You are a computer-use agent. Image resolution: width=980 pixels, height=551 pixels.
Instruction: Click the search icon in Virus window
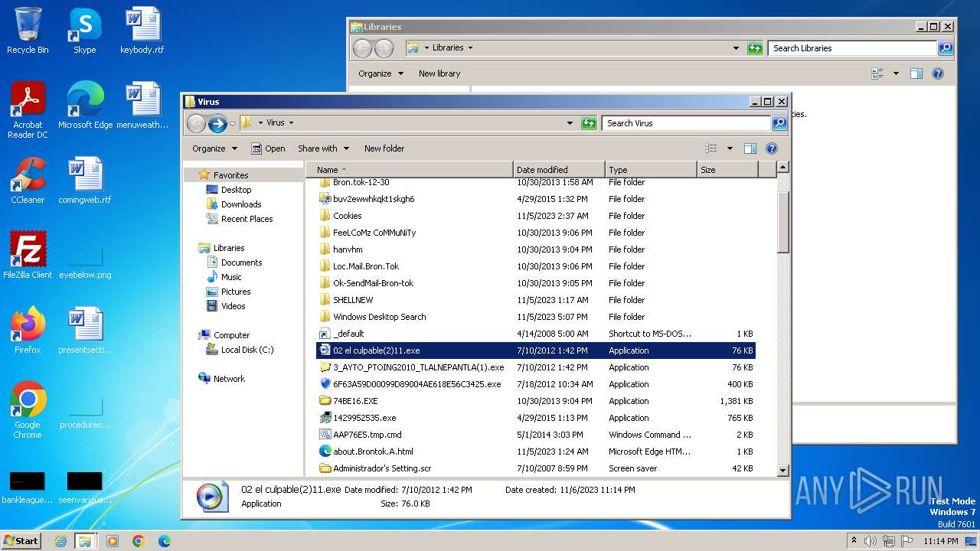point(779,123)
